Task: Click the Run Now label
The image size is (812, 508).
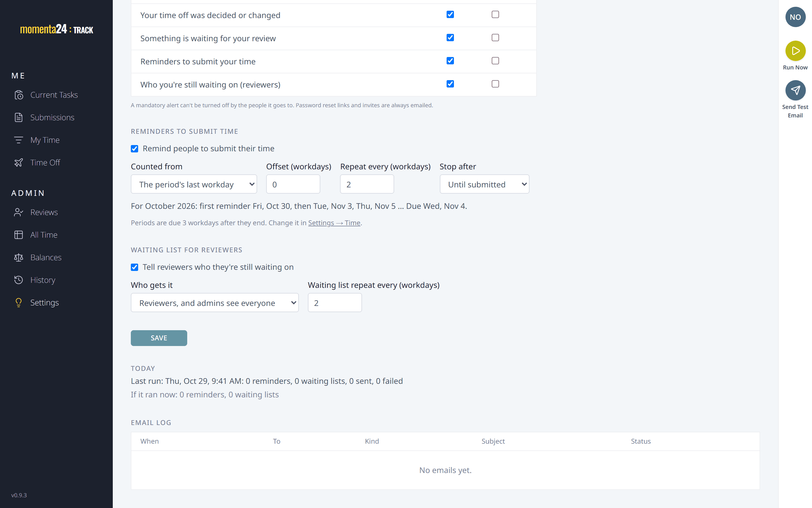Action: pyautogui.click(x=795, y=67)
